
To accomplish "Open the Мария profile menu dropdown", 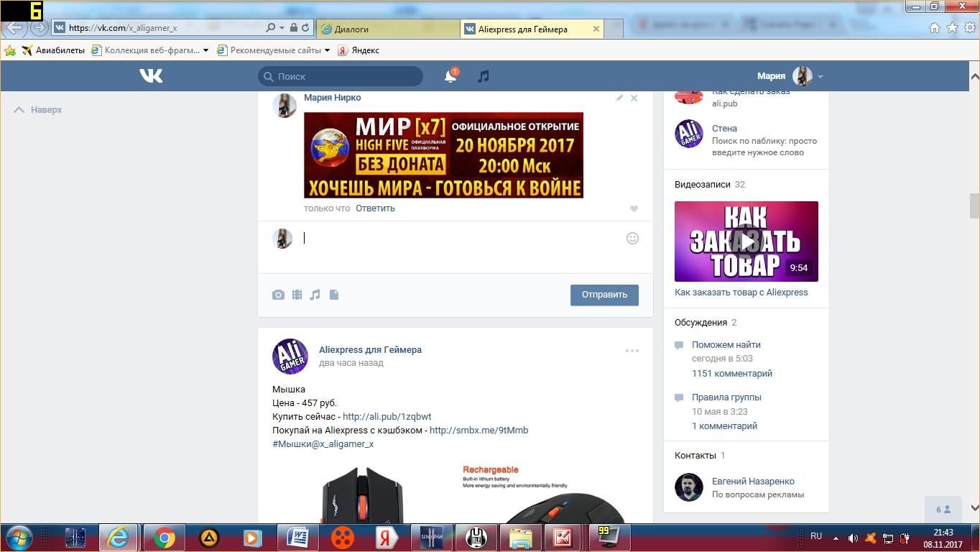I will click(x=820, y=76).
